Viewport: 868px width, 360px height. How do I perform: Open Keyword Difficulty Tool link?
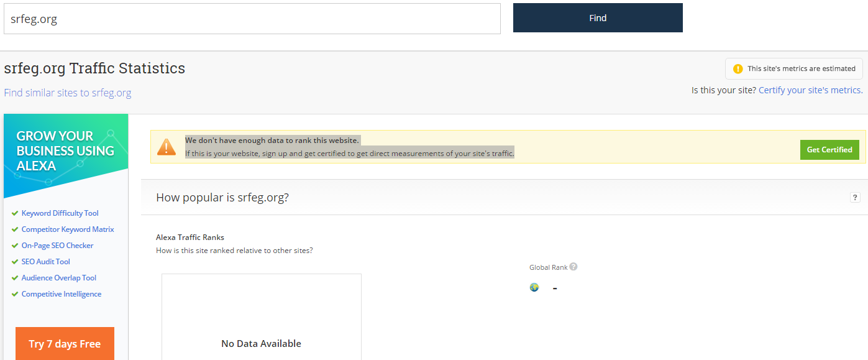coord(60,213)
